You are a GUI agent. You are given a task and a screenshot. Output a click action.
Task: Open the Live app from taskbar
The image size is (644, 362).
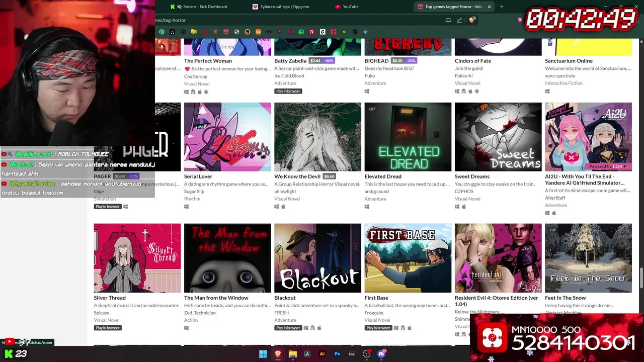tap(352, 354)
